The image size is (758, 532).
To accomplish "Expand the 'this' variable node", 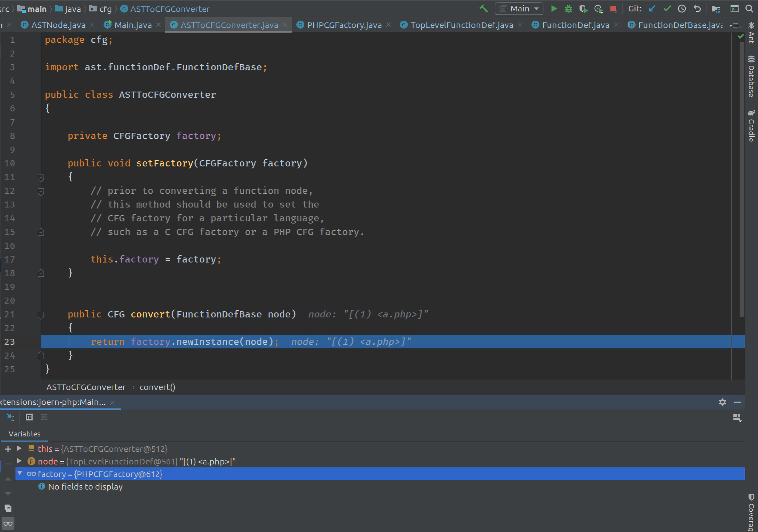I will pyautogui.click(x=19, y=448).
